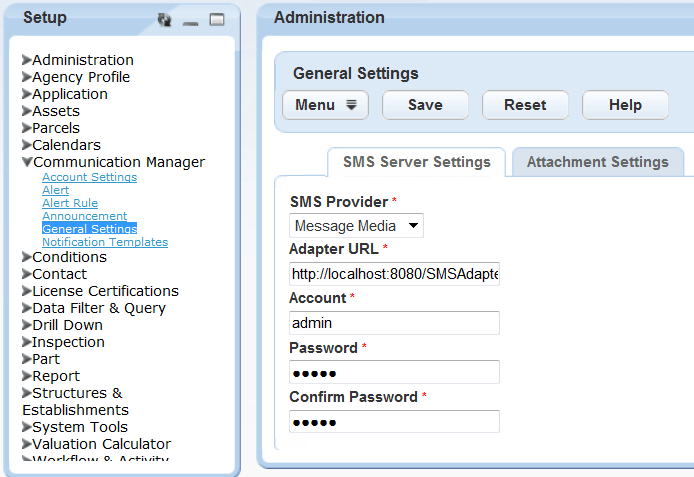Screen dimensions: 694x477
Task: Open the SMS Provider dropdown
Action: 356,226
